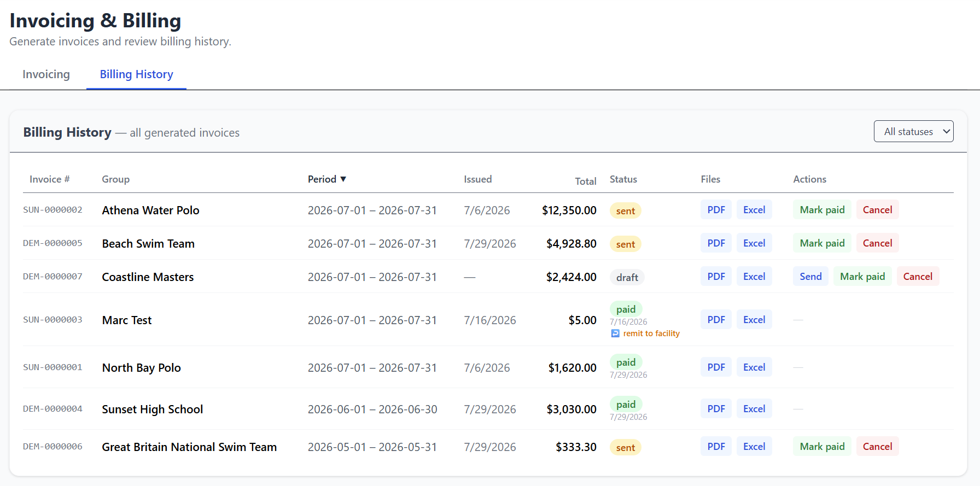Screen dimensions: 980x486
Task: Download PDF for Athena Water Polo invoice
Action: pos(716,210)
